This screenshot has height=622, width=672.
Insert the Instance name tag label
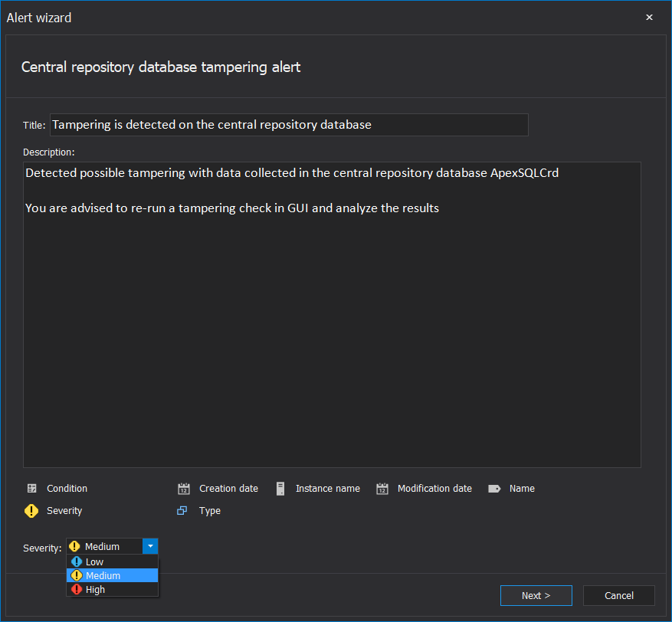(328, 489)
